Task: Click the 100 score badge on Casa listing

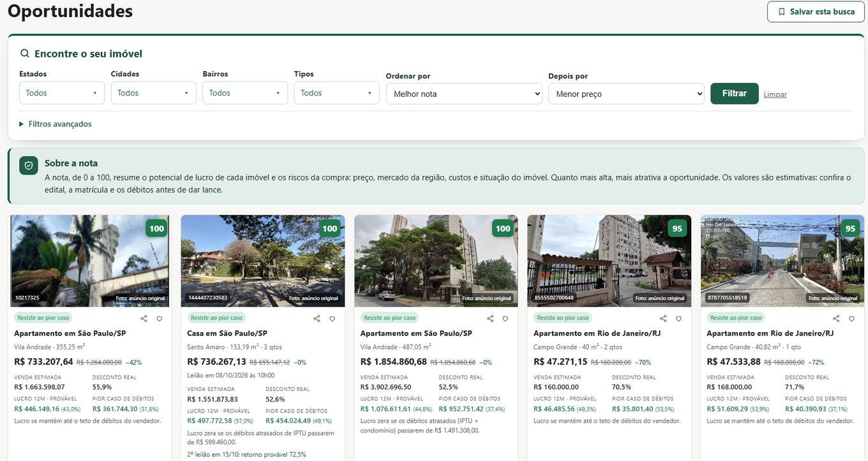Action: [330, 228]
